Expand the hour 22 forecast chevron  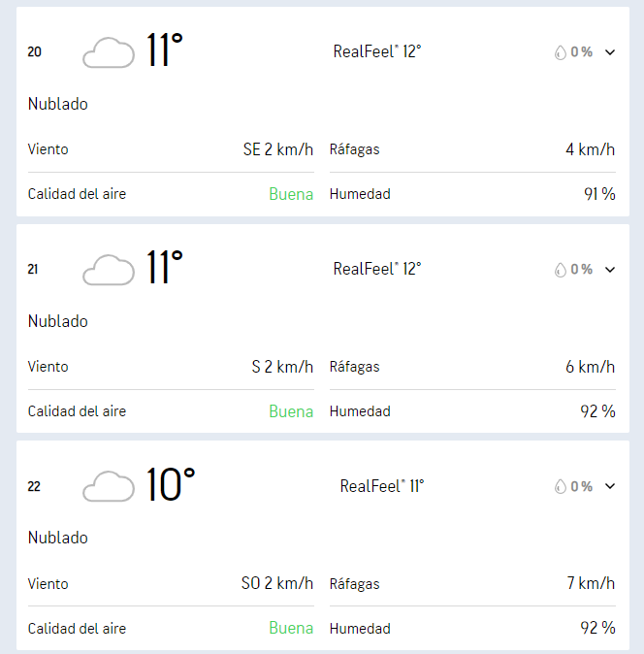[x=610, y=486]
